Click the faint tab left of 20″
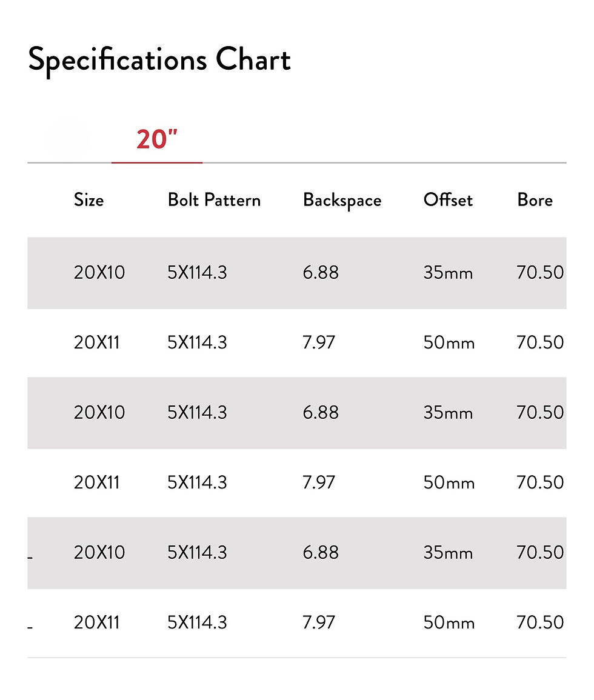The height and width of the screenshot is (700, 594). [x=68, y=139]
